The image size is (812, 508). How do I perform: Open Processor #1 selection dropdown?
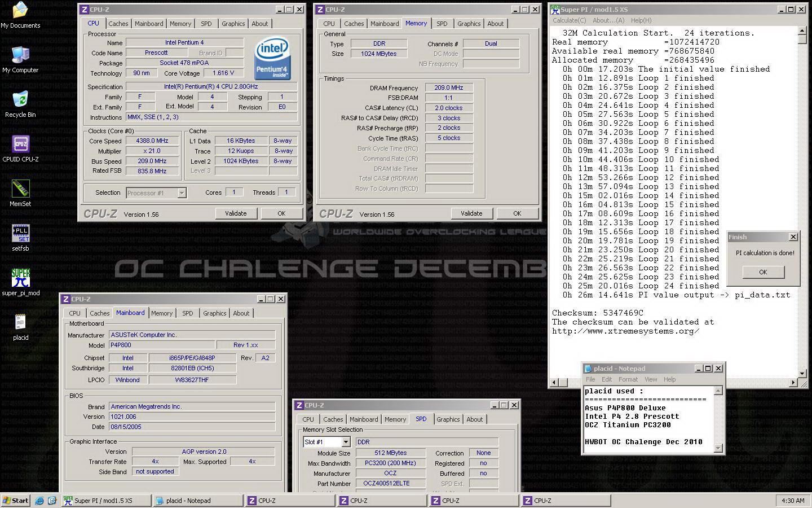tap(182, 193)
